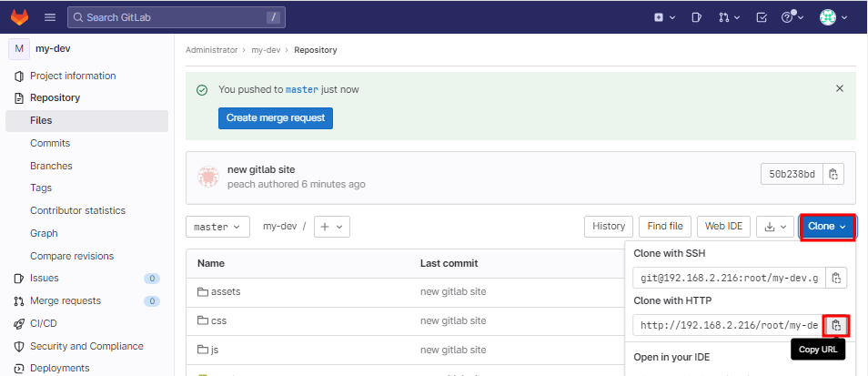Open the add file plus dropdown
This screenshot has height=376, width=868.
331,227
